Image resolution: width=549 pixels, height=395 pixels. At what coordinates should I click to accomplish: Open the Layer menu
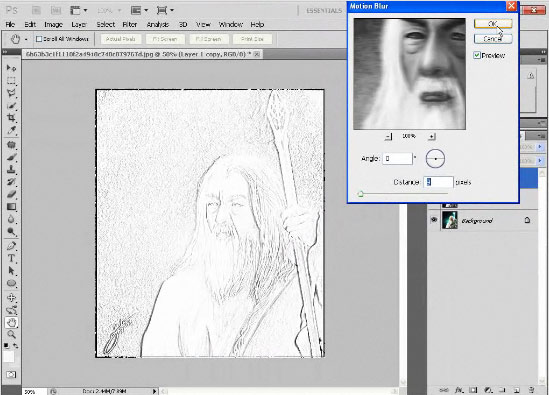pos(79,24)
